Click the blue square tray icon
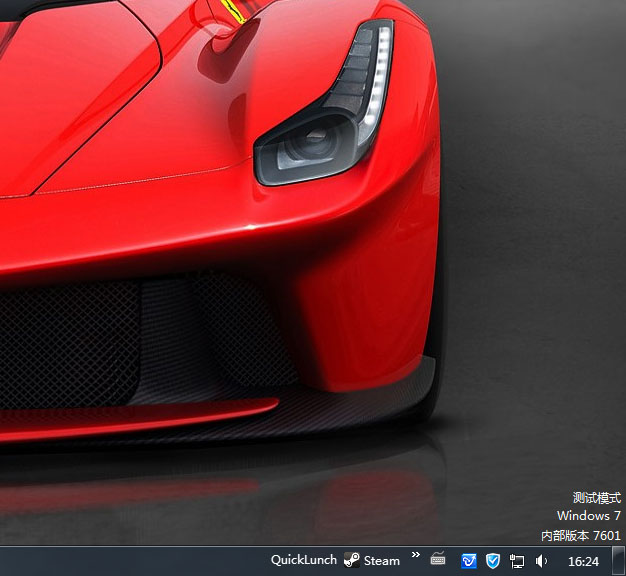 click(468, 561)
